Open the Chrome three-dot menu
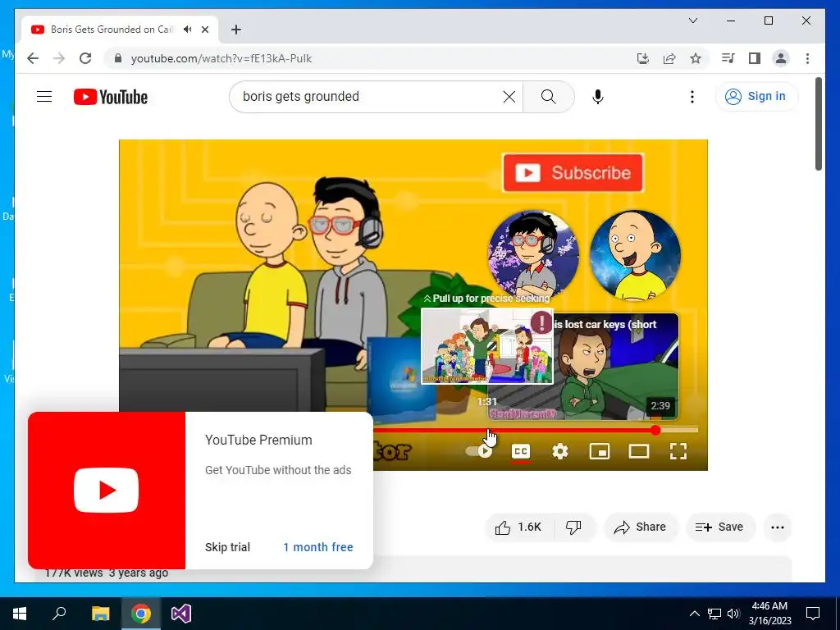 [807, 58]
